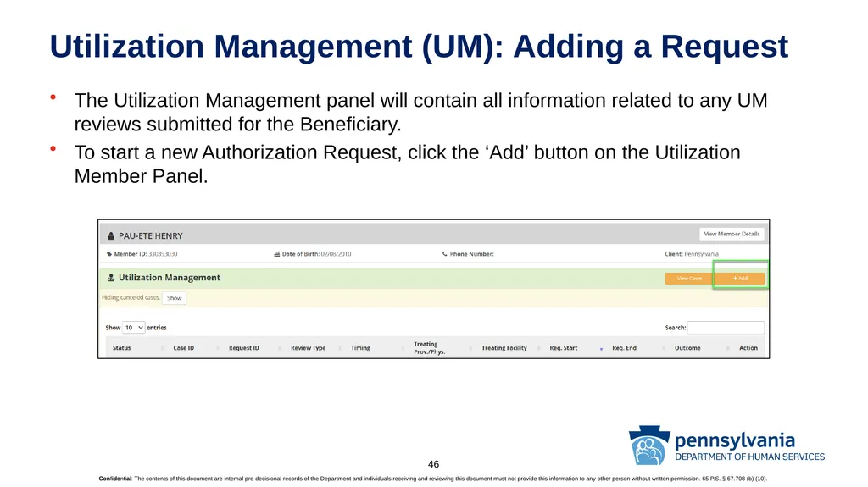Click the Member ID tag icon

[109, 254]
